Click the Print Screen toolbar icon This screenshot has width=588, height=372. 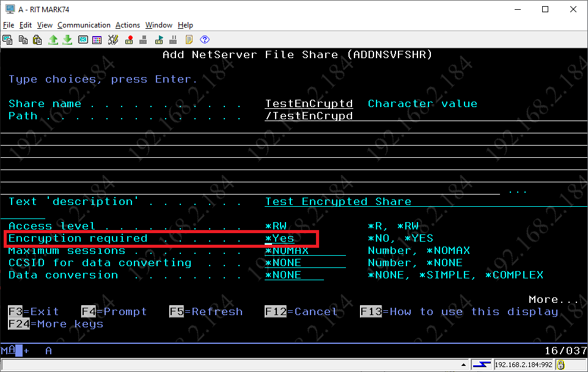7,40
